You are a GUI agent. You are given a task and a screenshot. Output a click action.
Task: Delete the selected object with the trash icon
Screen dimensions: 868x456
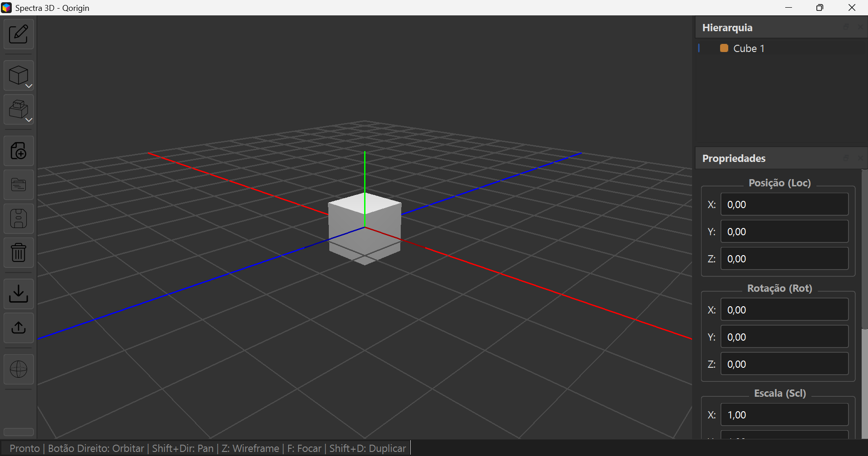pyautogui.click(x=19, y=252)
